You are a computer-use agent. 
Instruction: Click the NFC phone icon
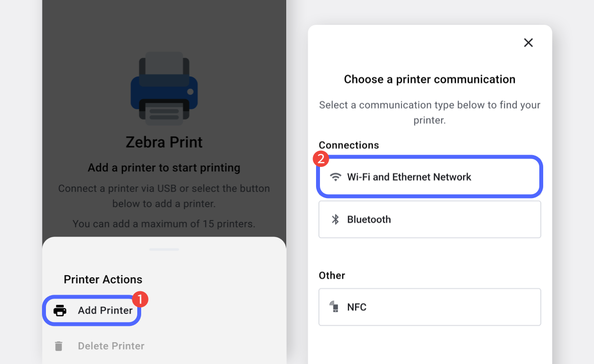(334, 307)
